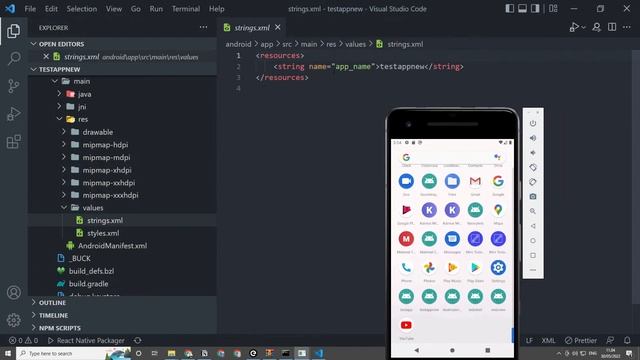
Task: Open the Customize Layout button
Action: (x=553, y=9)
